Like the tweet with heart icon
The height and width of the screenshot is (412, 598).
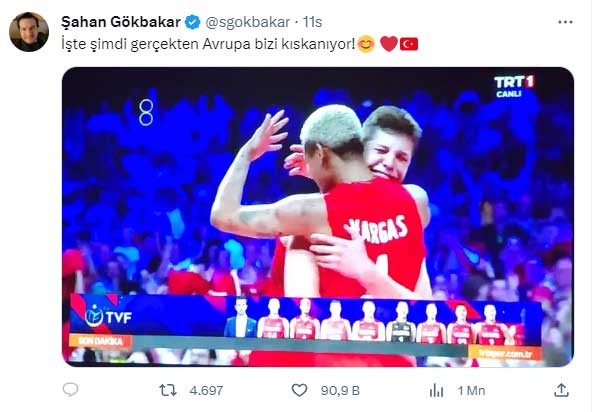coord(299,390)
